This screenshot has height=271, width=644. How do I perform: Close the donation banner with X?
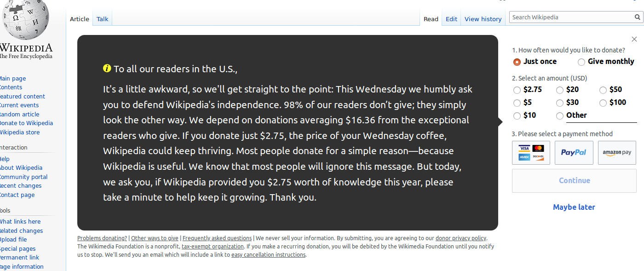(x=634, y=39)
